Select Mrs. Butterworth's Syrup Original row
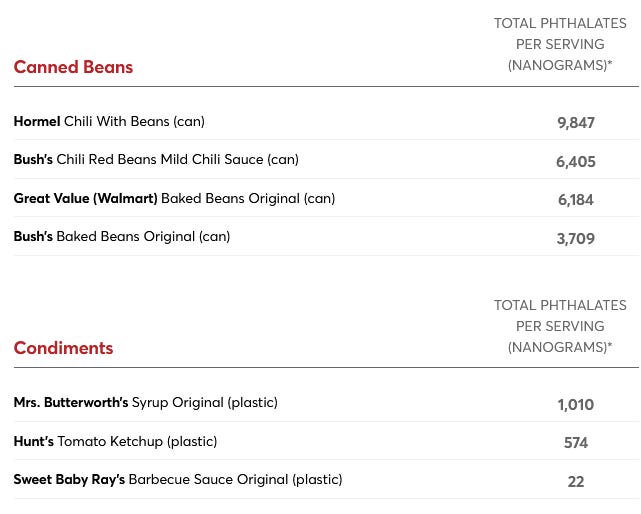 [326, 403]
